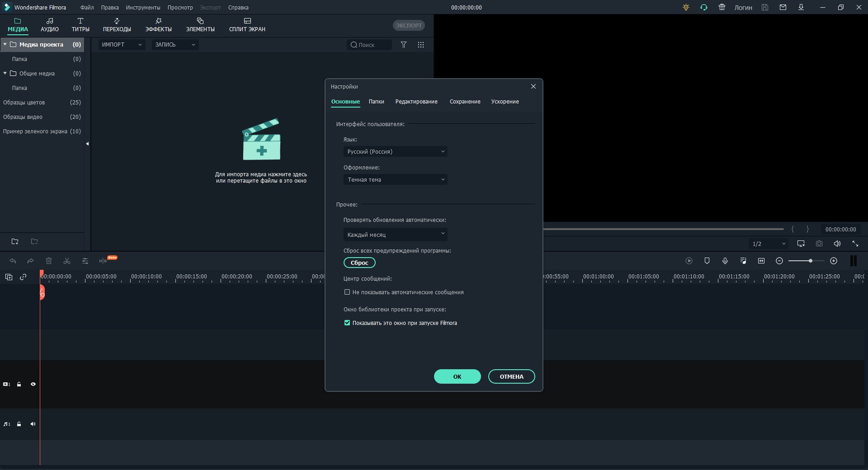The image size is (868, 470).
Task: Click the preview volume speaker icon
Action: 837,244
